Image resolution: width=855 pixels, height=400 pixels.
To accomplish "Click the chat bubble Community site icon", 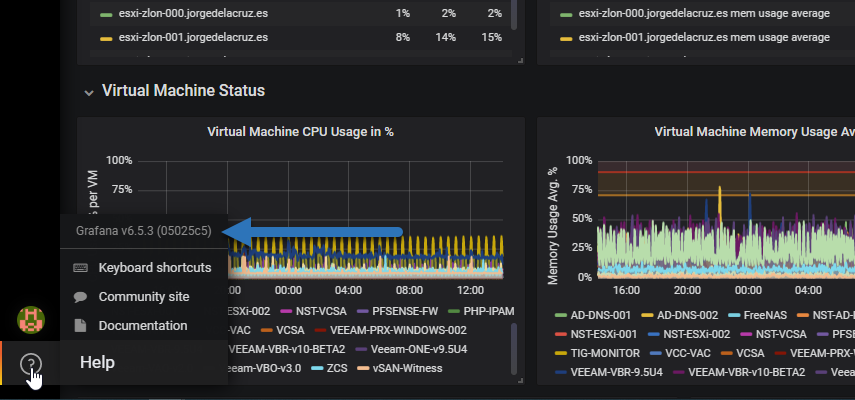I will click(80, 297).
